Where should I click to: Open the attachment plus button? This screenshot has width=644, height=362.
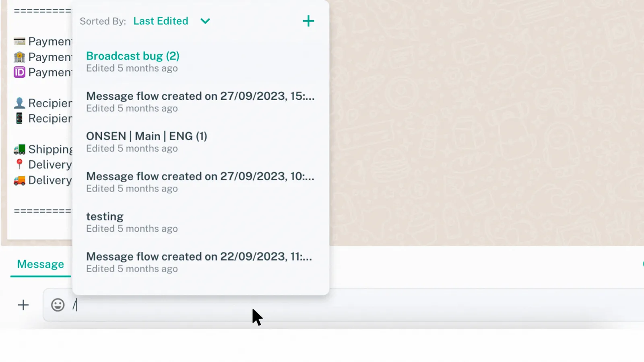[23, 305]
